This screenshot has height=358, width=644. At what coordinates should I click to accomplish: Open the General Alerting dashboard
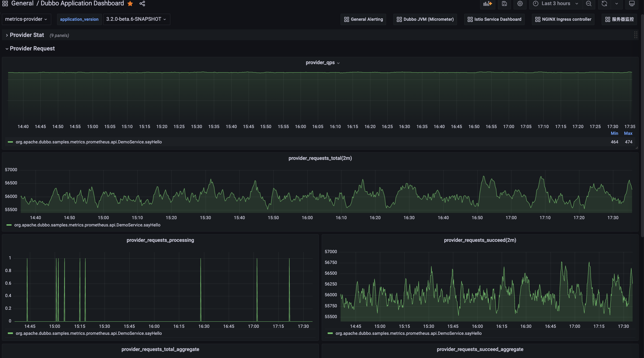click(363, 19)
